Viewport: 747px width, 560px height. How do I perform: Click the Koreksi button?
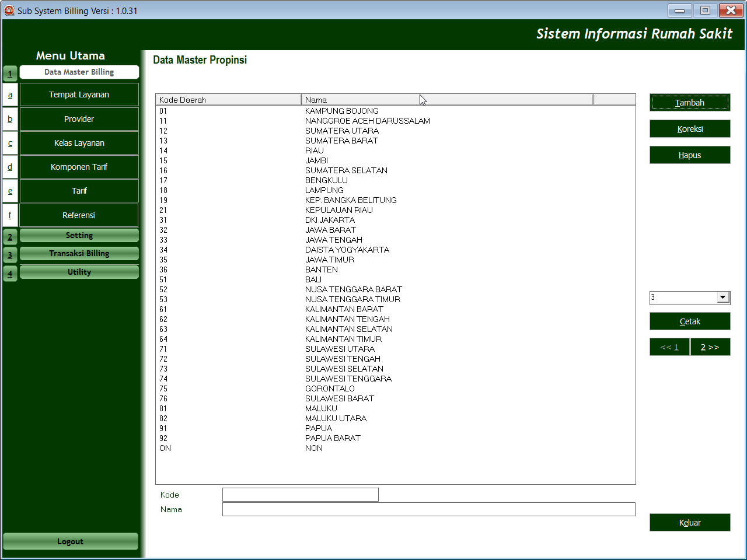tap(690, 129)
